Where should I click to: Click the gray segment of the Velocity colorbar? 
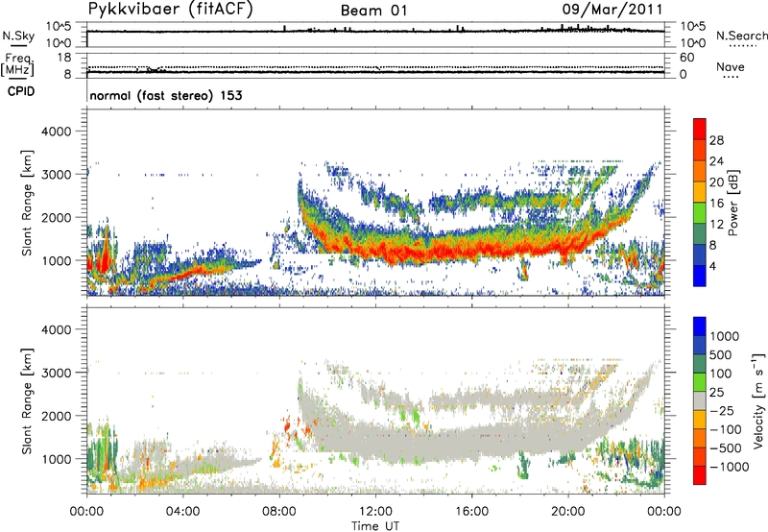700,401
